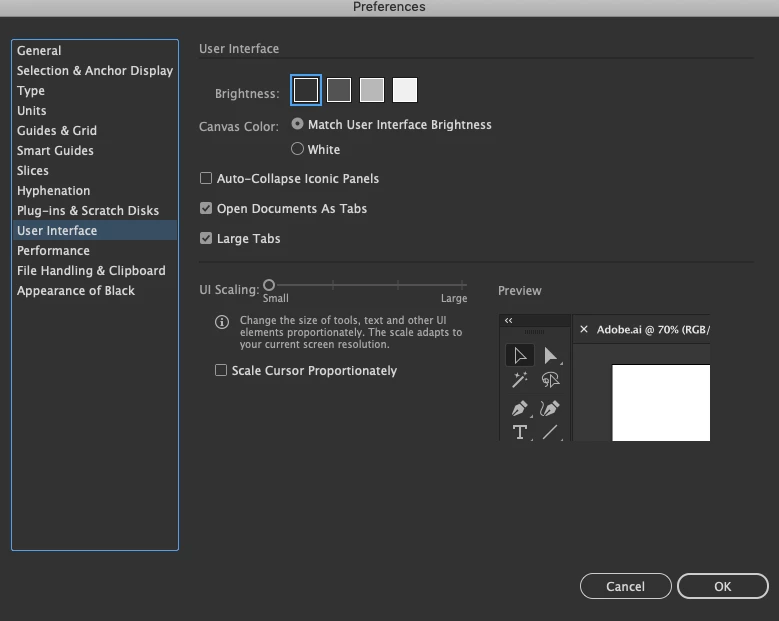Open Appearance of Black preferences
Image resolution: width=779 pixels, height=621 pixels.
pos(95,291)
